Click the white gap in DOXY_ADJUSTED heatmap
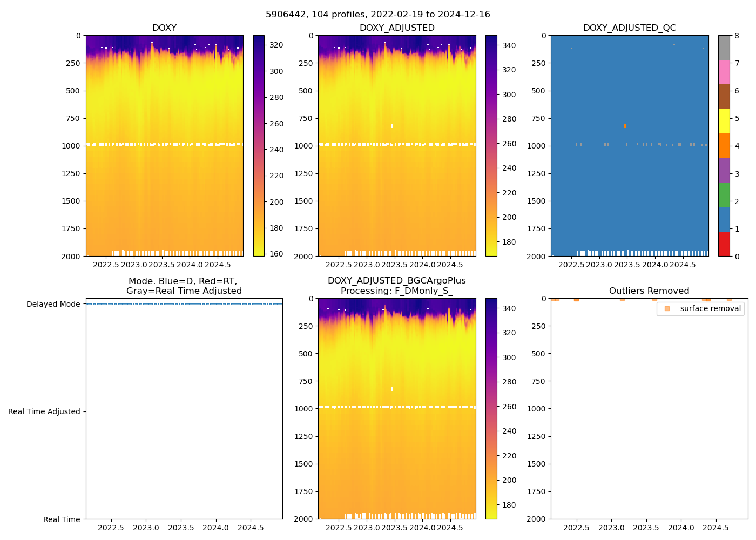The image size is (756, 540). pos(392,126)
